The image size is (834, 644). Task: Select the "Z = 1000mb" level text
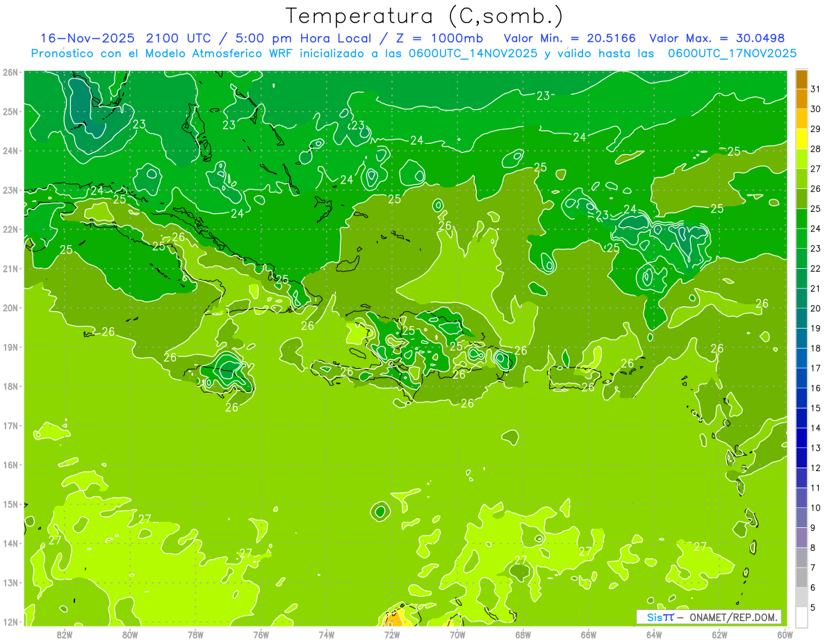[x=439, y=38]
